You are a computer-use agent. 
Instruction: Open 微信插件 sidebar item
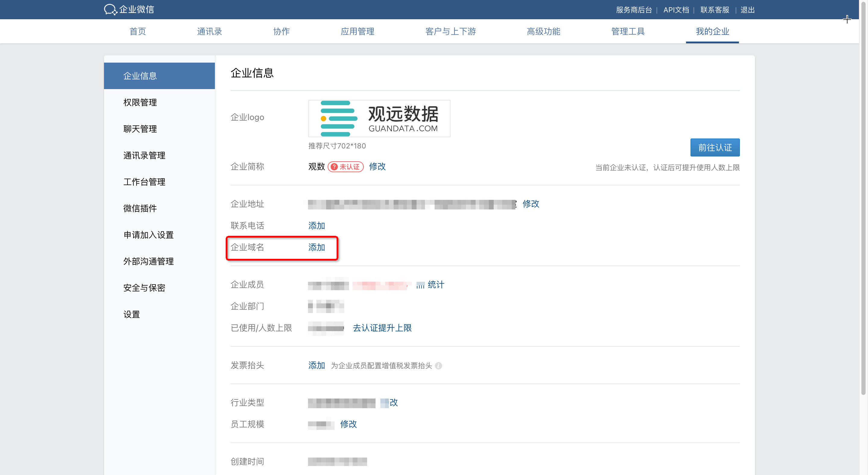140,208
